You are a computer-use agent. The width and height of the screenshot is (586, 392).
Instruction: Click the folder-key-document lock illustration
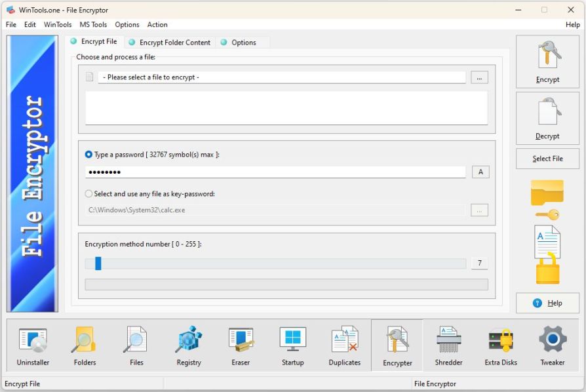pos(547,231)
